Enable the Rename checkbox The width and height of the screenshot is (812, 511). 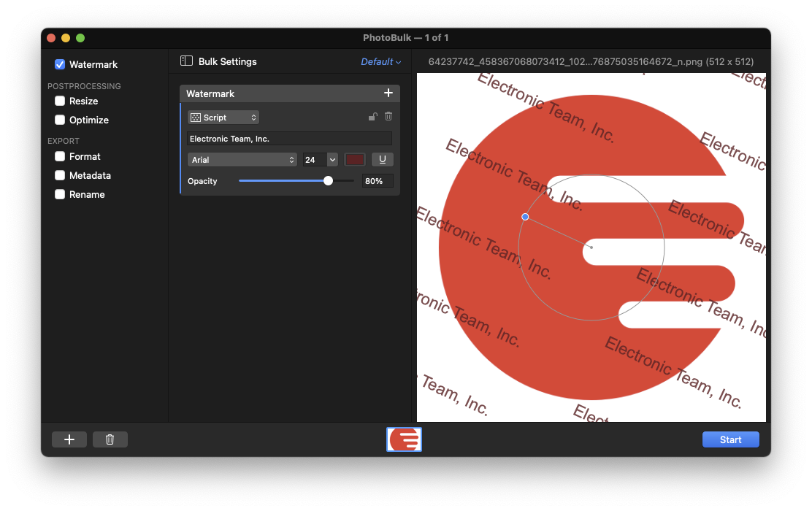(60, 195)
